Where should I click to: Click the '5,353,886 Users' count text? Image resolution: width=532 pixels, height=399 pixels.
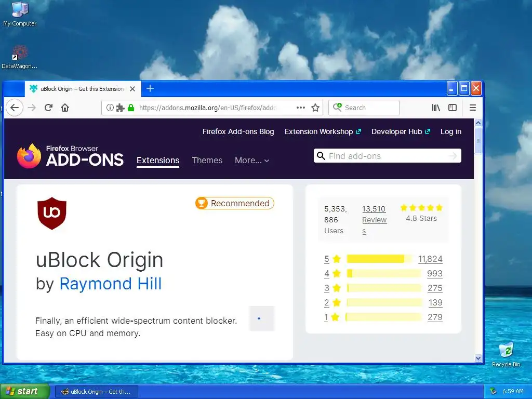coord(336,220)
